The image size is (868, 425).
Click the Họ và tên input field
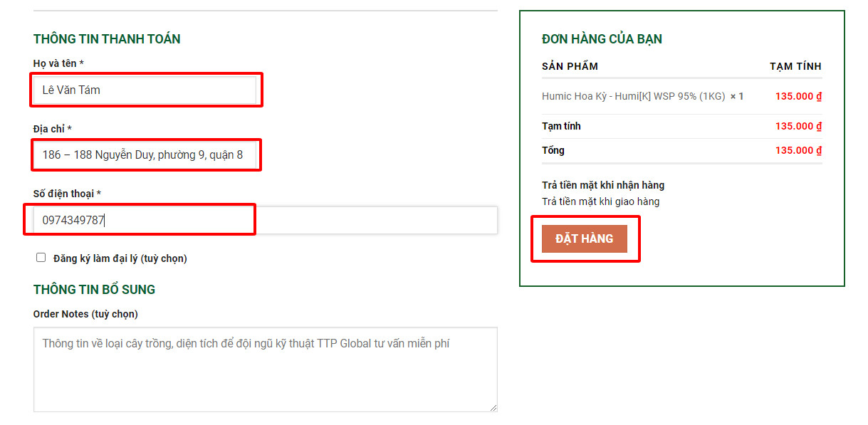[x=146, y=90]
